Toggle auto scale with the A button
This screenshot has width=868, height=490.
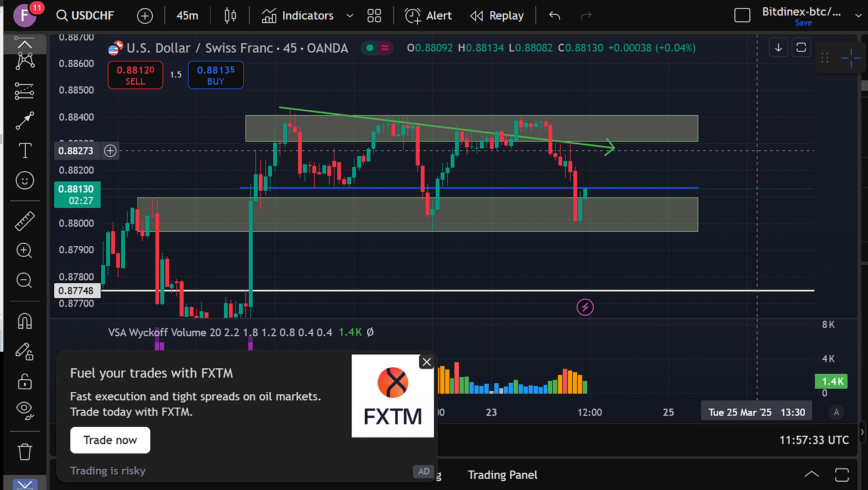(836, 412)
